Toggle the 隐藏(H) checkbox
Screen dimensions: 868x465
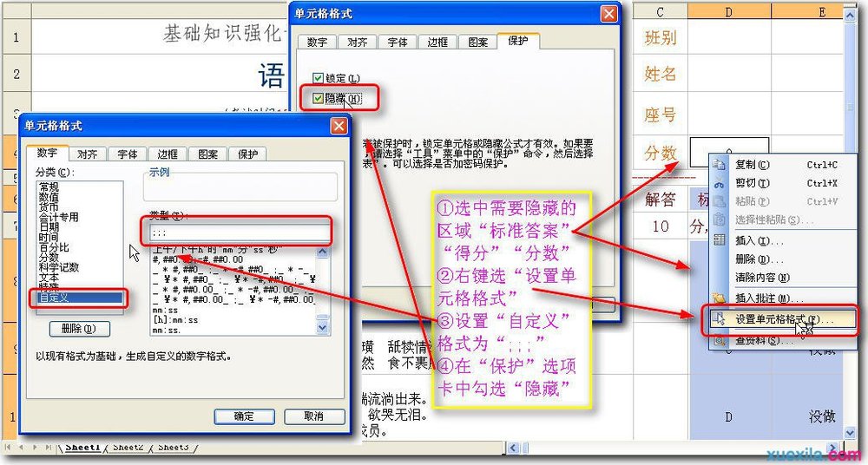[318, 99]
